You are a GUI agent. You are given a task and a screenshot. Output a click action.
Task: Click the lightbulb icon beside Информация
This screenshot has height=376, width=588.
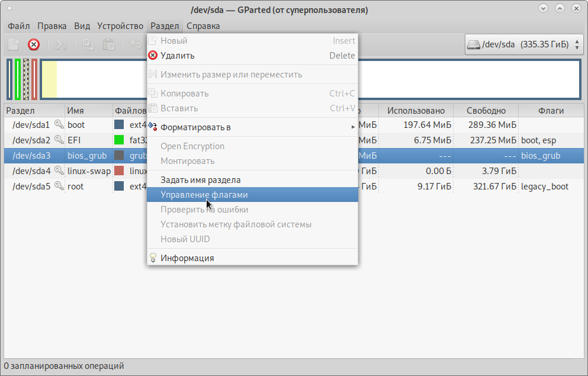click(153, 258)
